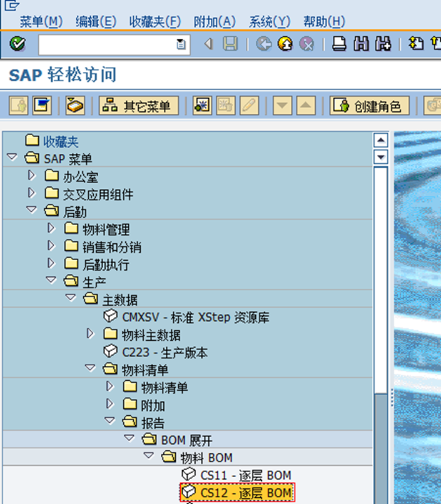Click the Move Favorites Down icon

[282, 106]
